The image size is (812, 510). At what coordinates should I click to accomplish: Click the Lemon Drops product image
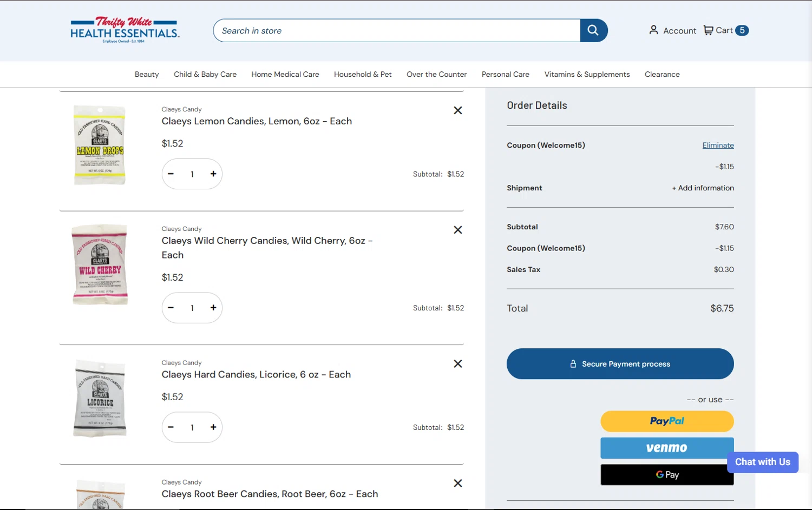click(100, 145)
